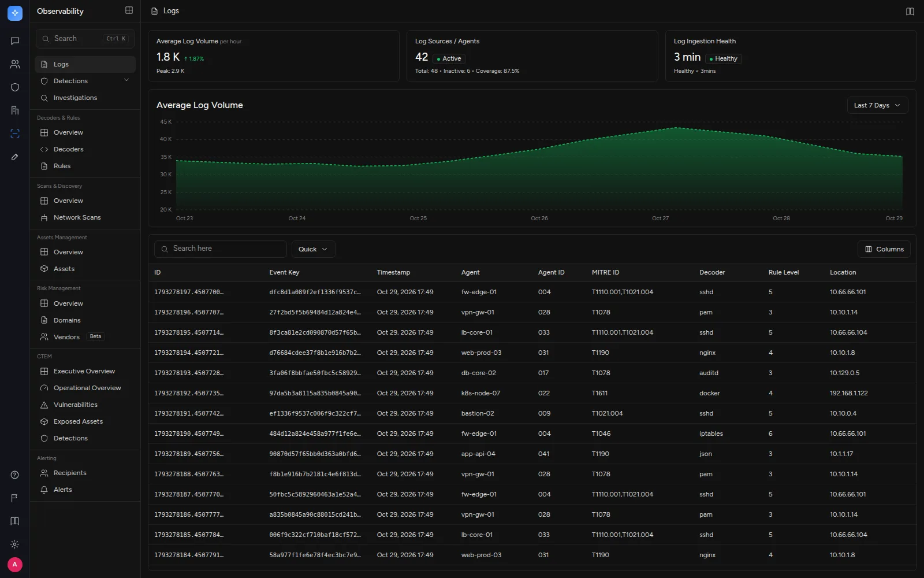This screenshot has width=924, height=578.
Task: Click the panel toggle icon at top right
Action: pos(910,11)
